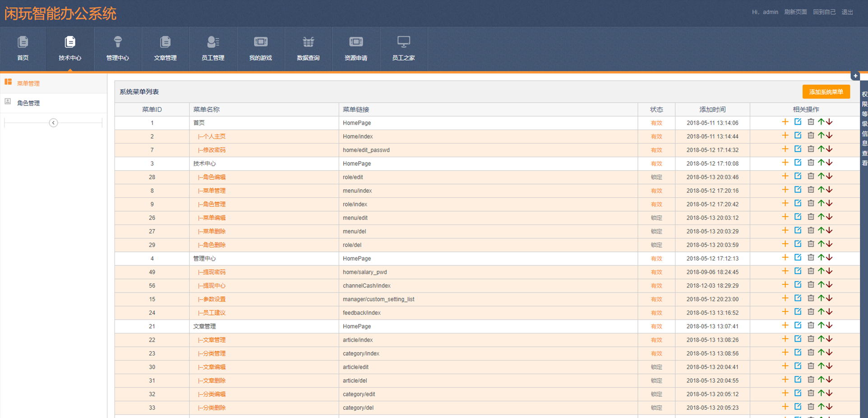Toggle 锁定 status for menu/del row
The image size is (868, 418).
pos(656,231)
